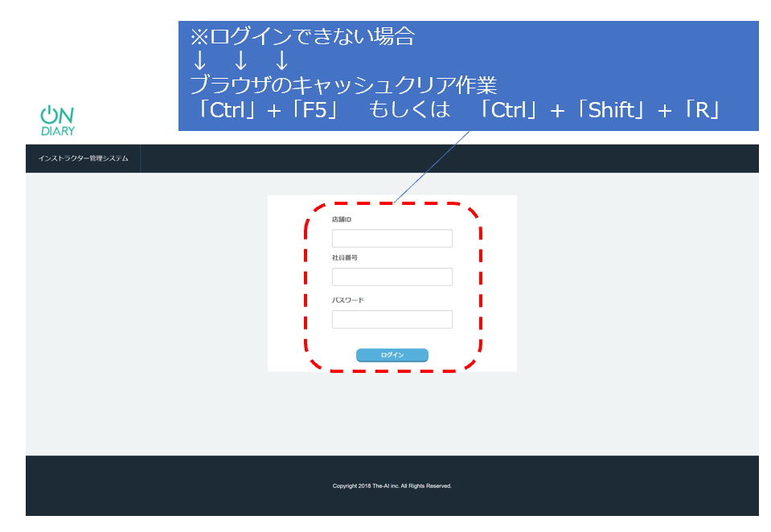Click the empty area of the dark navigation bar
Screen dimensions: 771x532
point(450,158)
